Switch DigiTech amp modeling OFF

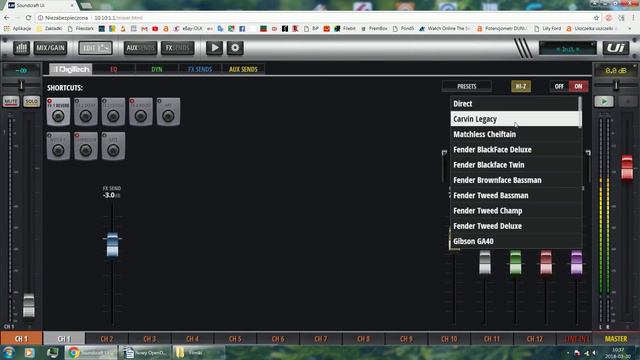559,86
